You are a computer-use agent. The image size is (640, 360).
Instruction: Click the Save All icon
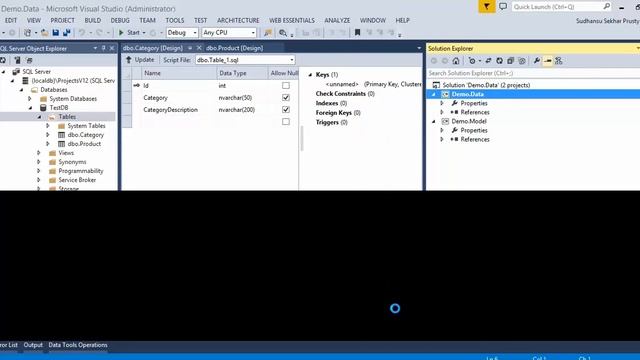coord(66,33)
